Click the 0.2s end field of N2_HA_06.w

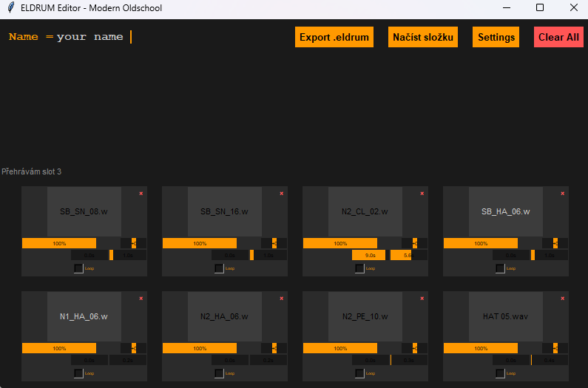click(268, 360)
